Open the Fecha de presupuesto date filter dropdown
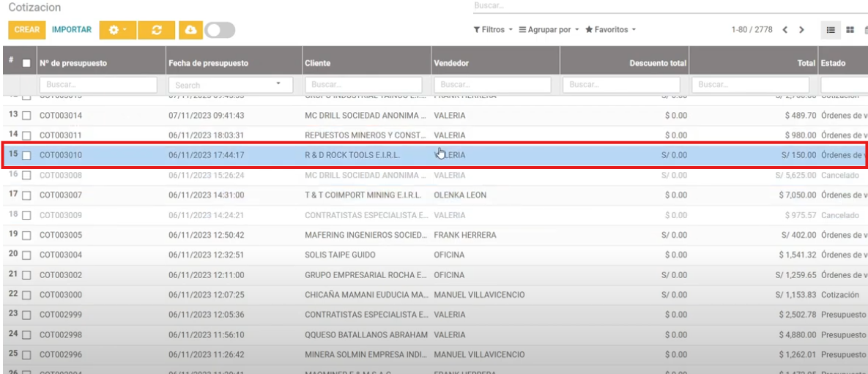The image size is (868, 374). 231,85
